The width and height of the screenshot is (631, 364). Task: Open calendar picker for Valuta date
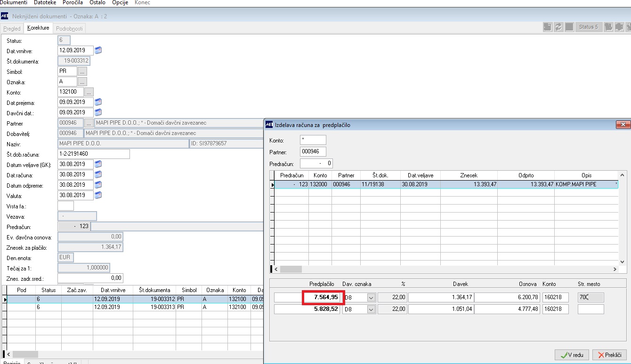[x=98, y=195]
